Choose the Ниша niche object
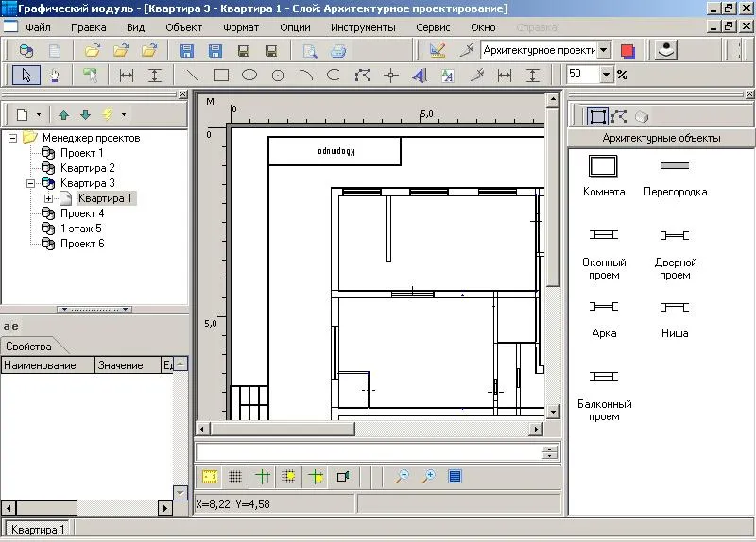 675,319
